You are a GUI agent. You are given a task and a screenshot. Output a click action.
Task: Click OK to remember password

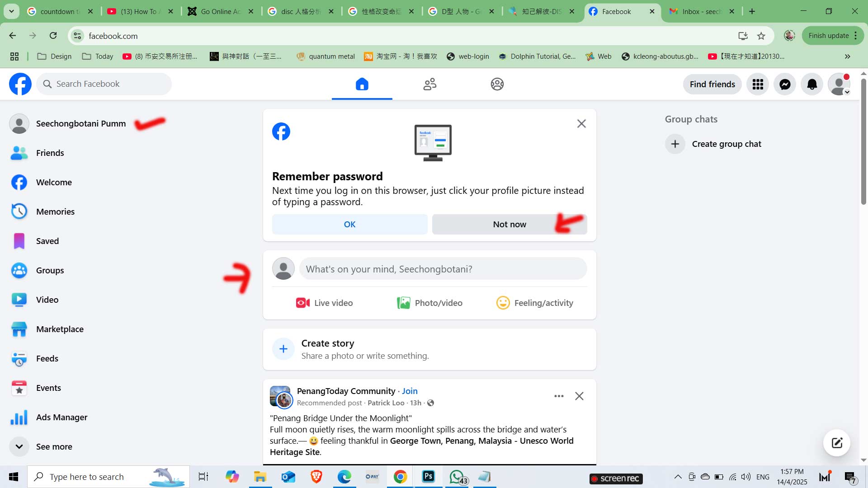[349, 224]
